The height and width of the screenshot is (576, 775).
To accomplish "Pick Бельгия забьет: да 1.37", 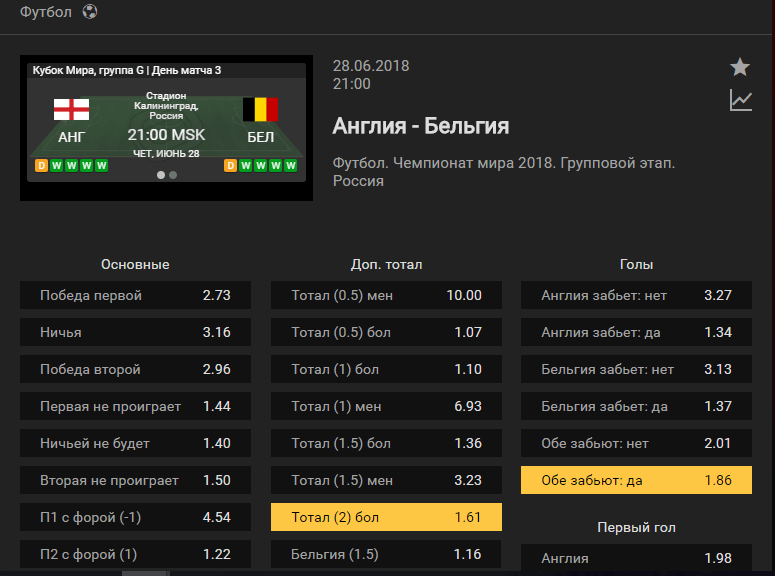I will pos(637,406).
